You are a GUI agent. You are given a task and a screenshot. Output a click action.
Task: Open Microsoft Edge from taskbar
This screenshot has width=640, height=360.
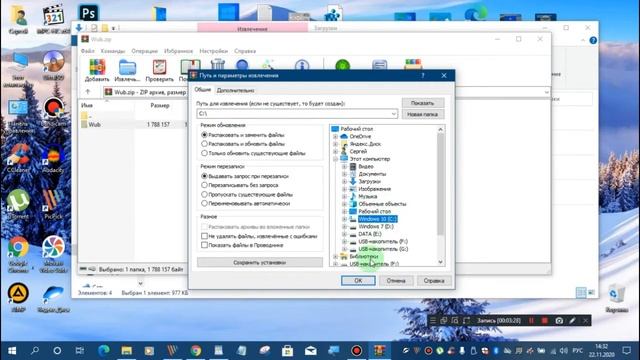point(104,351)
